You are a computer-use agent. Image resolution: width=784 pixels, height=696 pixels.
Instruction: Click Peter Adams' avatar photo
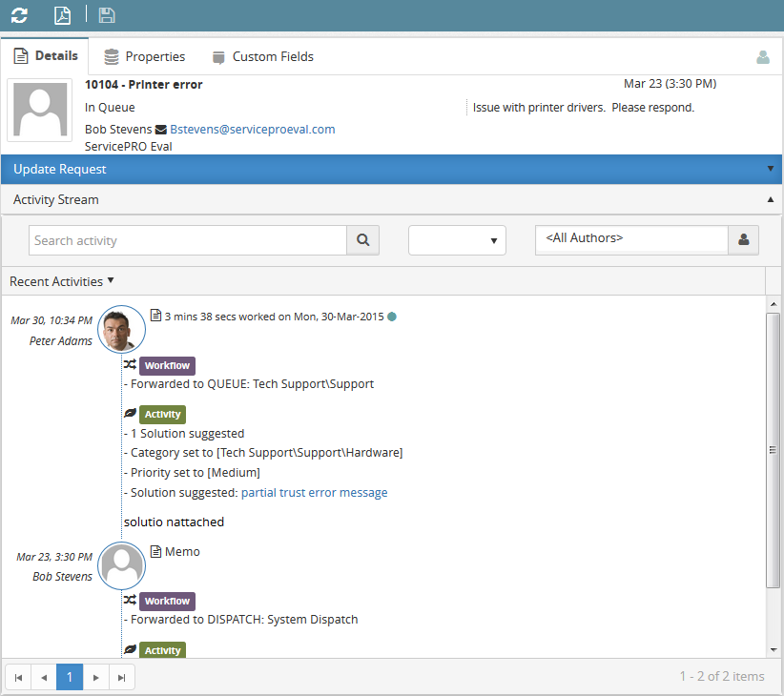point(122,330)
